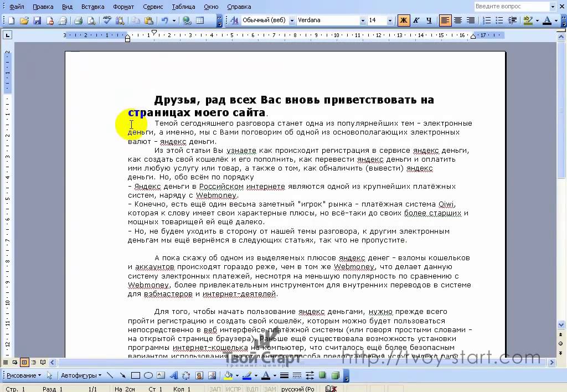Switch to Outline view
Viewport: 567px width, 392px height.
tap(34, 362)
